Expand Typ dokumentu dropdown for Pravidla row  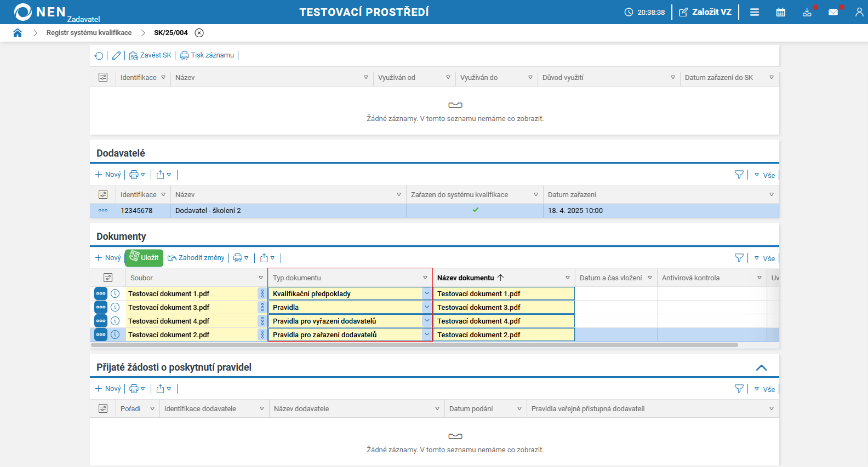point(427,307)
